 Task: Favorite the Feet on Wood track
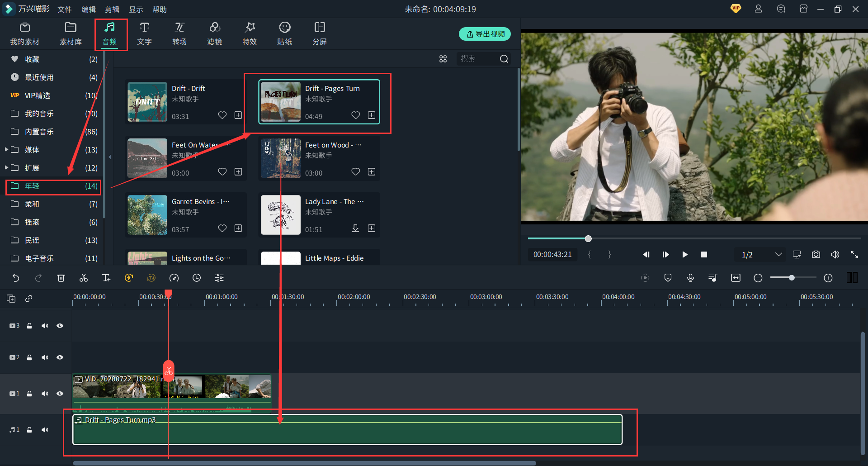click(x=356, y=172)
